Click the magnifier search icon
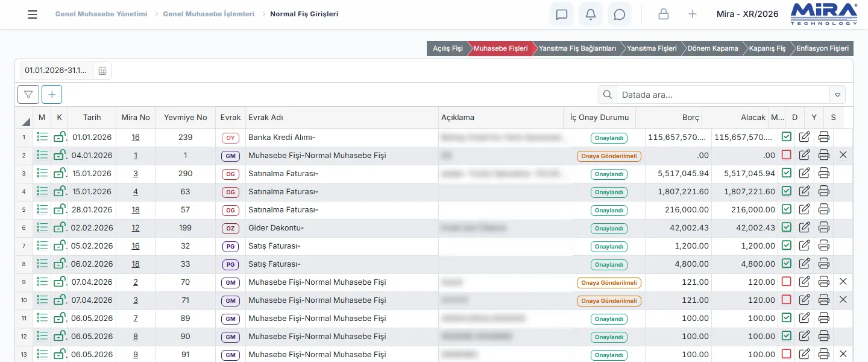The width and height of the screenshot is (868, 362). 608,95
